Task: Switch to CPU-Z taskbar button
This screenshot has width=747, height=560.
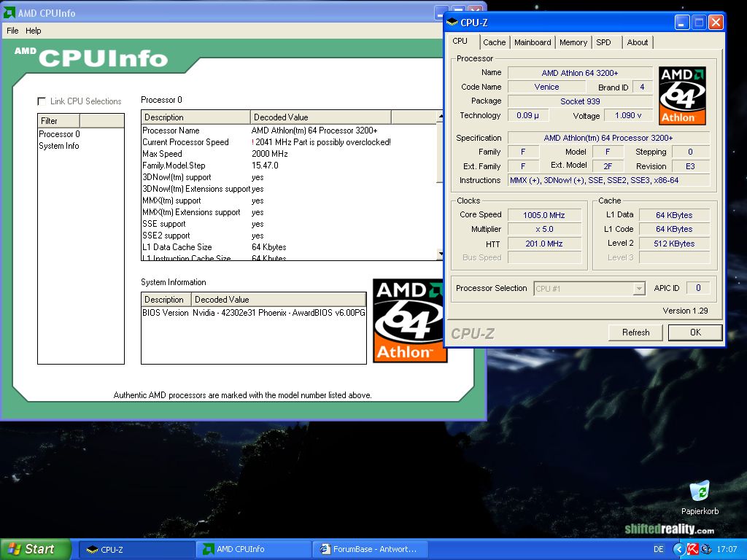Action: pyautogui.click(x=136, y=550)
